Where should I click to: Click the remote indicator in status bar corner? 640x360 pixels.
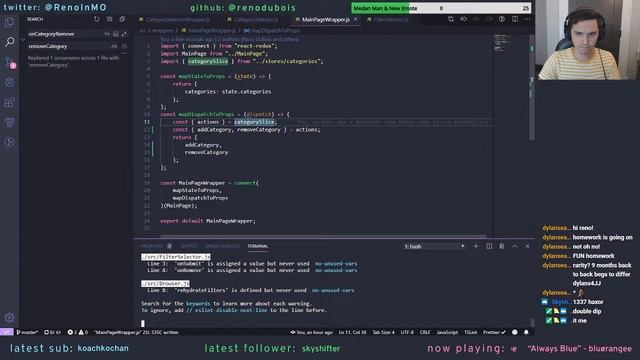click(x=7, y=332)
